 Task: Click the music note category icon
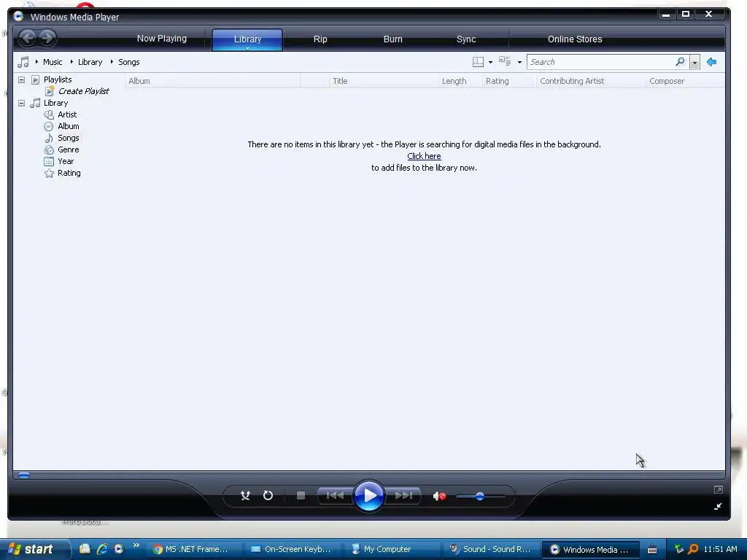click(x=23, y=62)
